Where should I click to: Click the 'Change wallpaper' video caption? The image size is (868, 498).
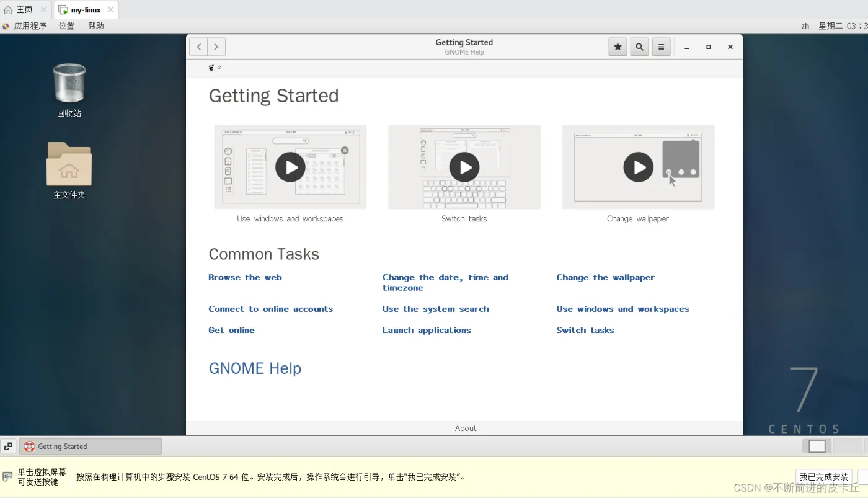click(x=638, y=218)
